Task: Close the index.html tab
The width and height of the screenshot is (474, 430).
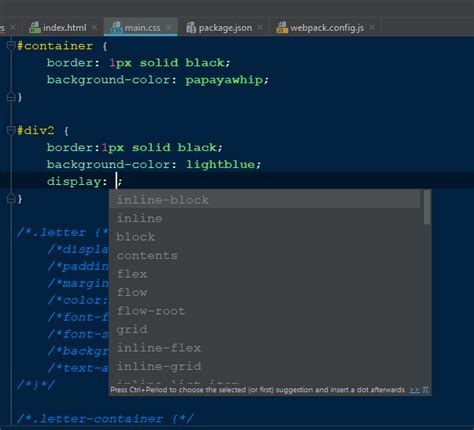Action: tap(95, 28)
